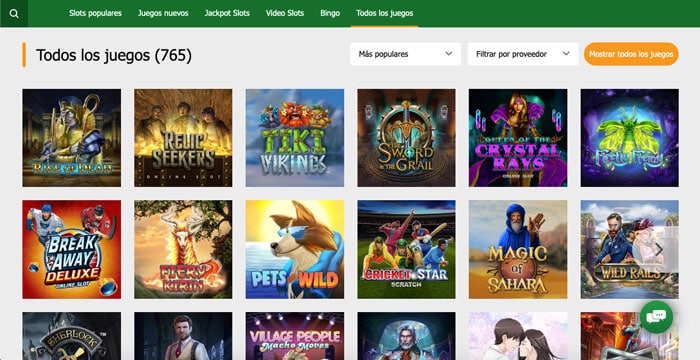Open the Bingo tab
This screenshot has width=700, height=360.
330,13
